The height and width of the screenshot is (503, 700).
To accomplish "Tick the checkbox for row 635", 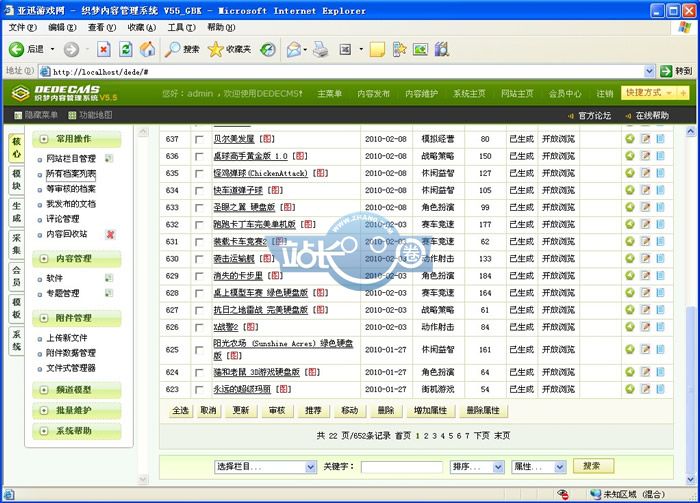I will (x=199, y=173).
